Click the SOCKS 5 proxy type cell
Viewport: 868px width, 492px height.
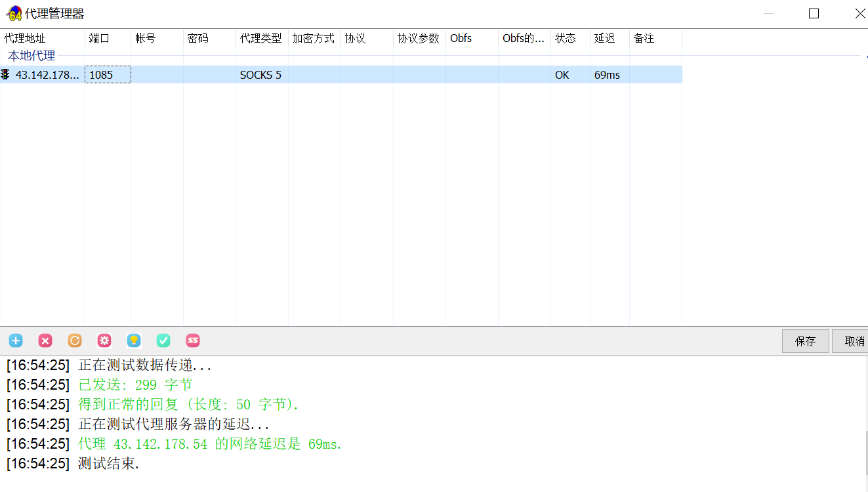[262, 75]
